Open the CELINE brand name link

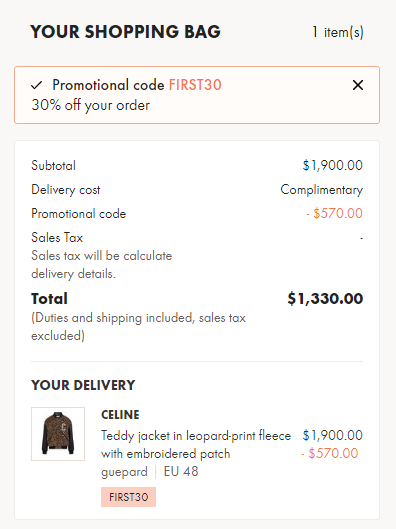(x=120, y=415)
